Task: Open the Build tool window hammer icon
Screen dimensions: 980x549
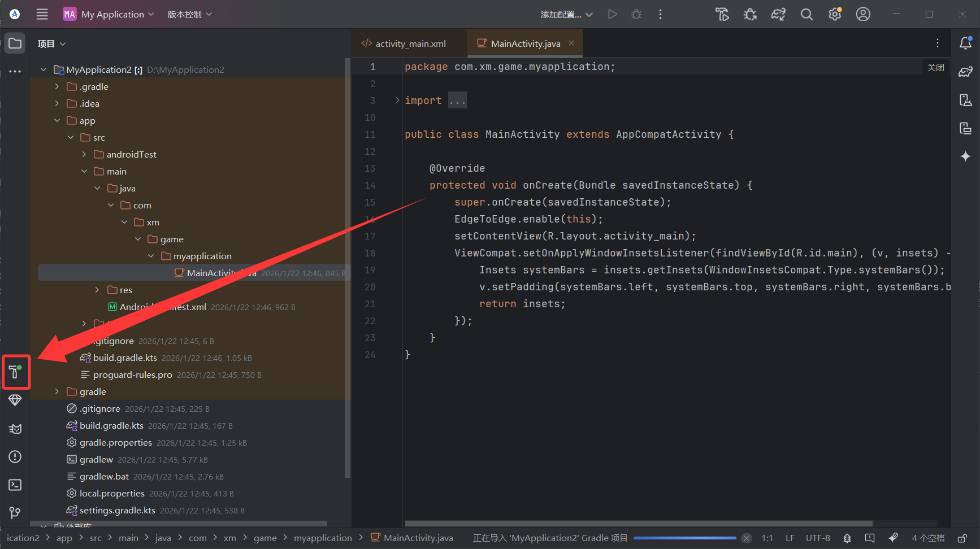Action: [x=15, y=372]
